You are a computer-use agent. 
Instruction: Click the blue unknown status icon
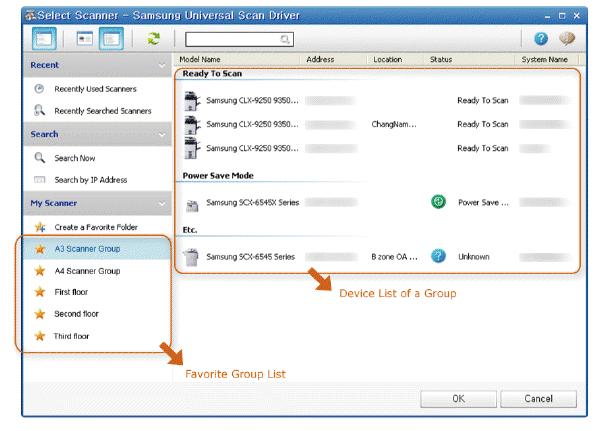point(438,256)
